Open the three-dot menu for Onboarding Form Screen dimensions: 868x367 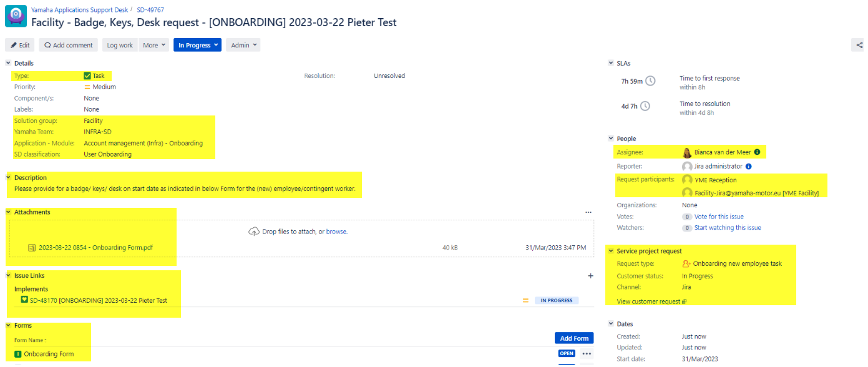coord(587,354)
